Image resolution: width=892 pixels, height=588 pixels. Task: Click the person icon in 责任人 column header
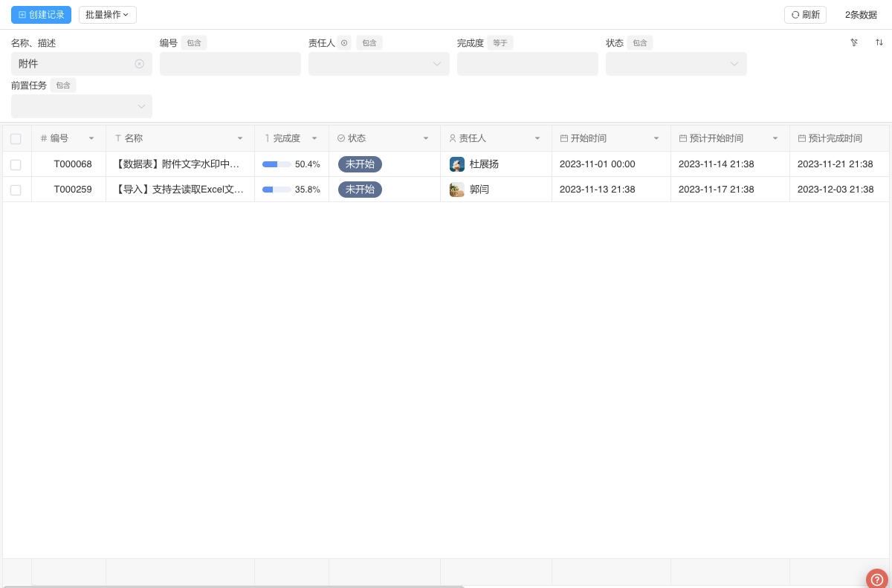coord(452,138)
